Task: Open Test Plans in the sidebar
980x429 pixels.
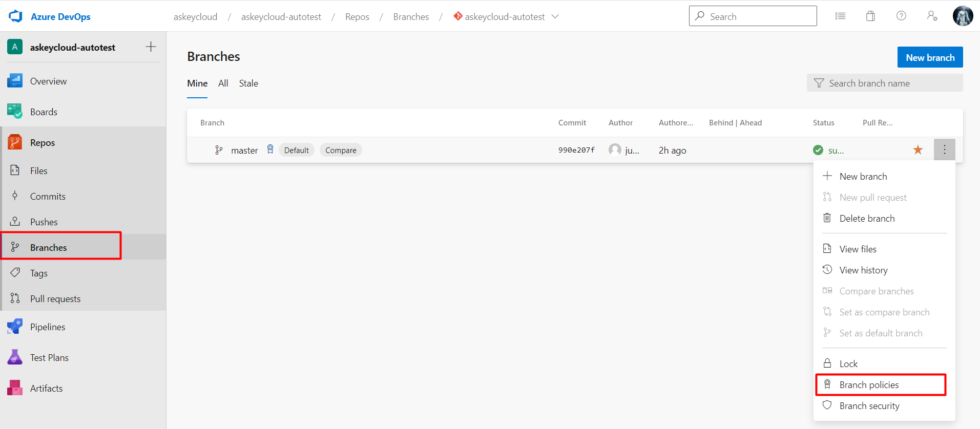Action: 83,357
